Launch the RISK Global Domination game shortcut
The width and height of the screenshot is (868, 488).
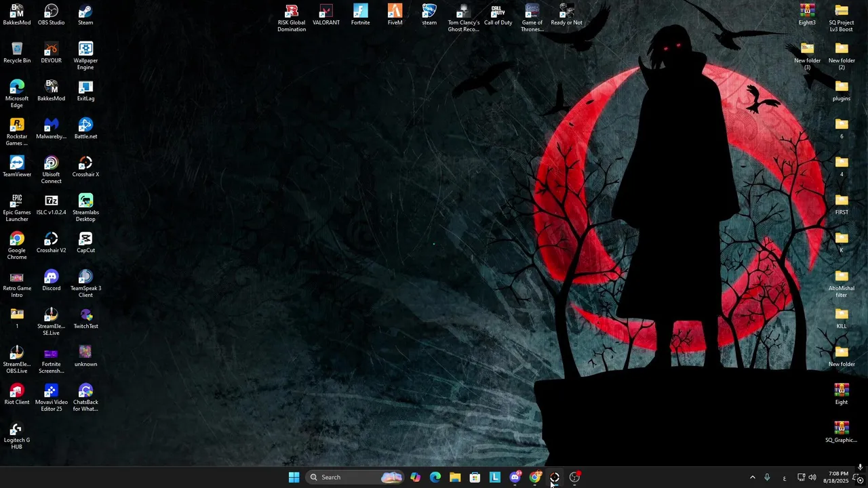(x=292, y=18)
